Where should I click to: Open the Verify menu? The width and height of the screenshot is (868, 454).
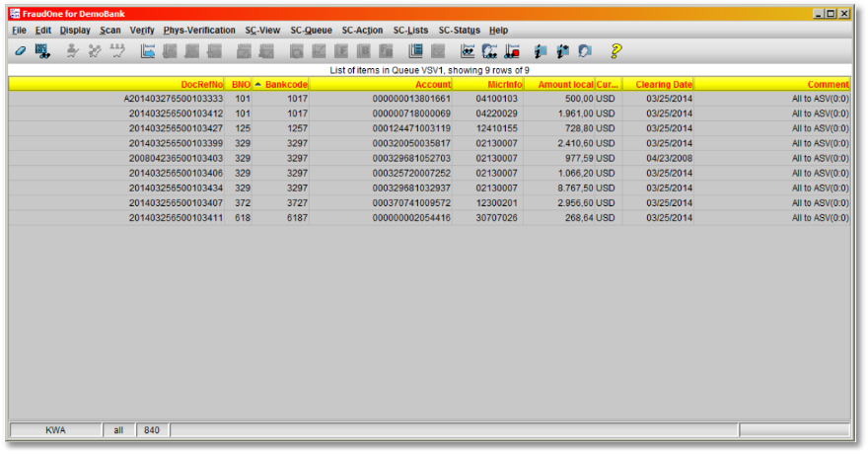[142, 31]
